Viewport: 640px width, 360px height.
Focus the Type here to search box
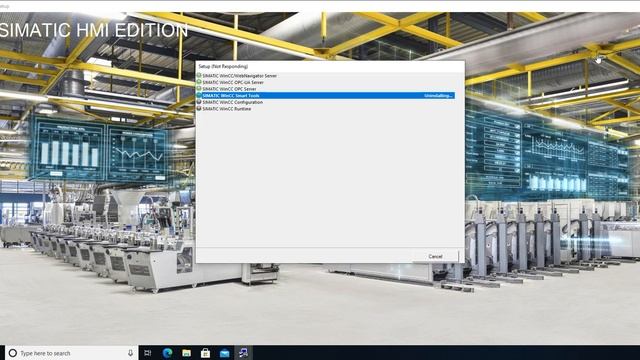pyautogui.click(x=71, y=353)
